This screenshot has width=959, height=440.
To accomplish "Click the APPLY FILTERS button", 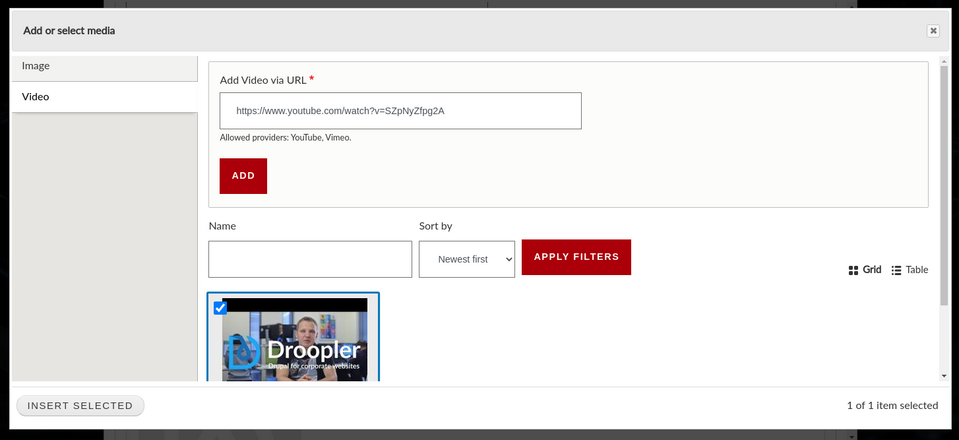I will coord(576,257).
